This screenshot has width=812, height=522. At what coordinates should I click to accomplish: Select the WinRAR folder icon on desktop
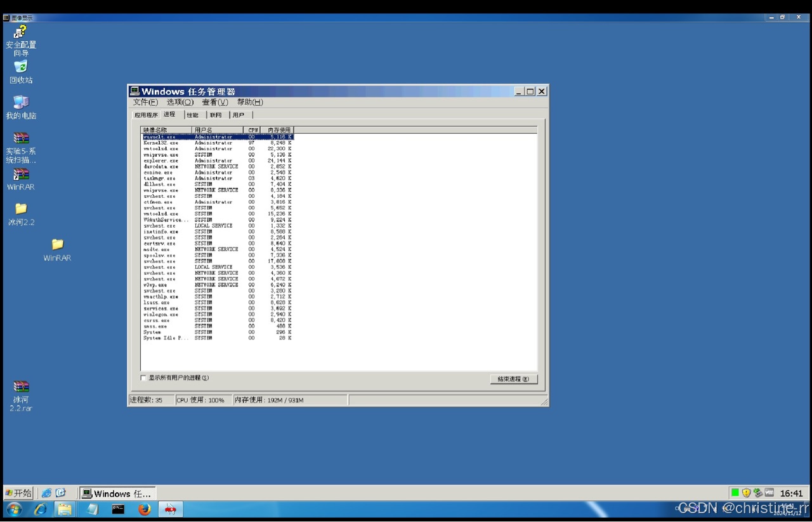point(57,250)
